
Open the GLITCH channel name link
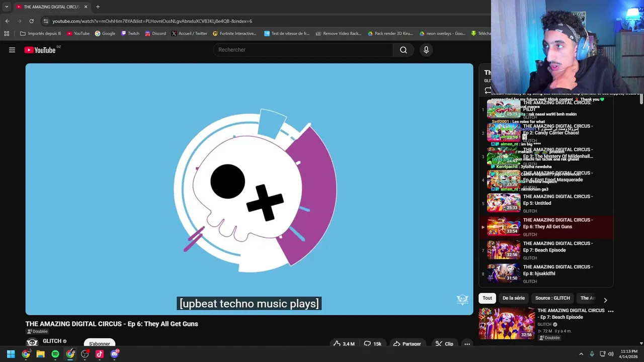[52, 341]
